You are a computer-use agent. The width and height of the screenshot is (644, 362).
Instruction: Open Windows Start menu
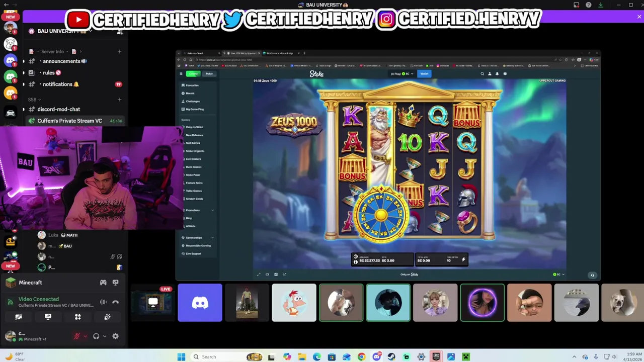(x=181, y=357)
